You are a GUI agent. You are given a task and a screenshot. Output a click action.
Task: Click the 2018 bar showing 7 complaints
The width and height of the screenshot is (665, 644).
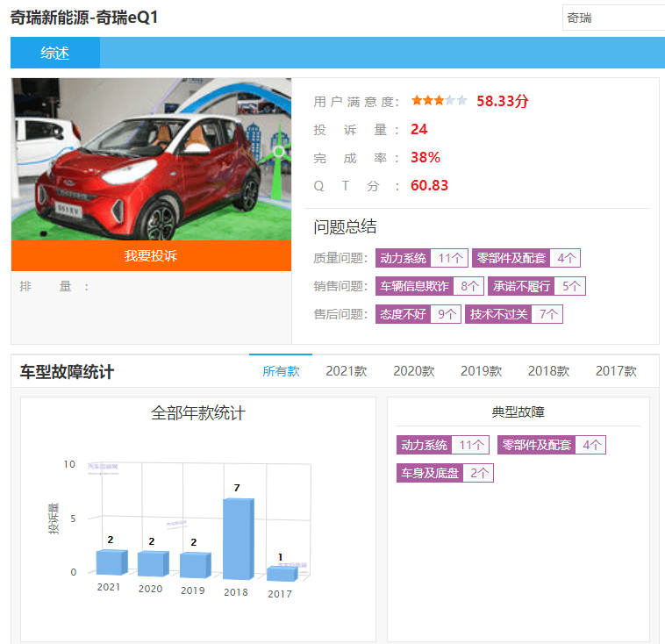click(x=239, y=539)
